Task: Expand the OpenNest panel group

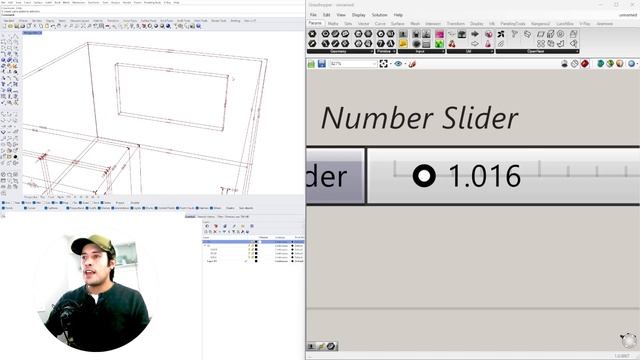Action: pyautogui.click(x=577, y=51)
